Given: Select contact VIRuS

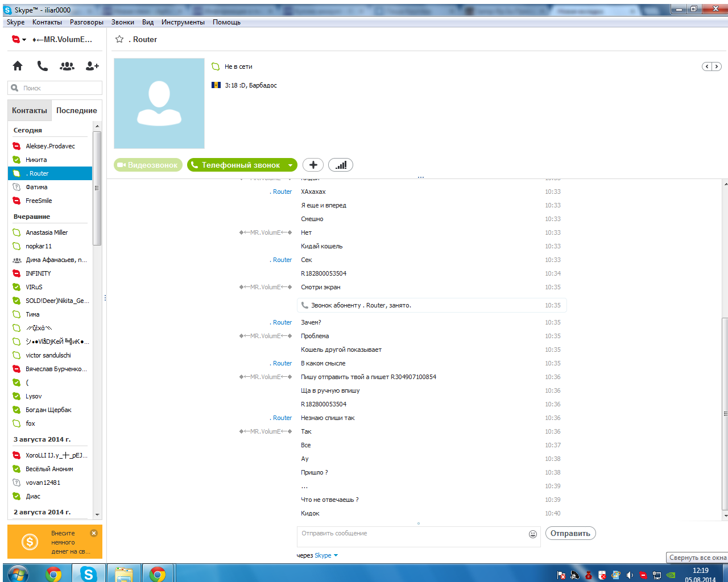Looking at the screenshot, I should click(x=50, y=287).
